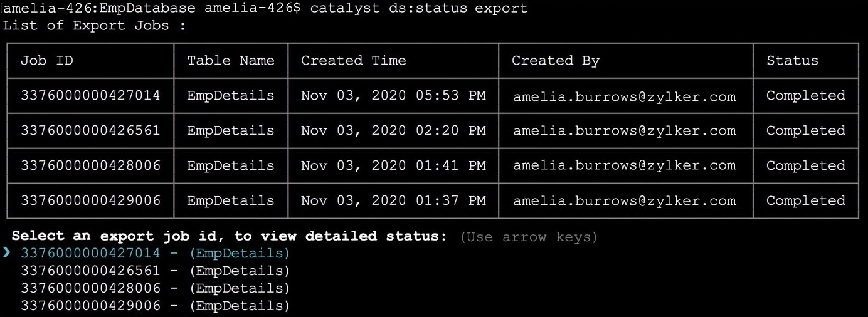Click the 'Select an export job id' prompt
Image resolution: width=868 pixels, height=317 pixels.
(x=229, y=236)
